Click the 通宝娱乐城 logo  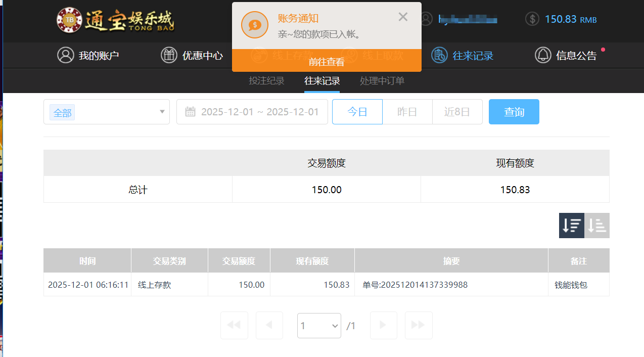point(115,21)
